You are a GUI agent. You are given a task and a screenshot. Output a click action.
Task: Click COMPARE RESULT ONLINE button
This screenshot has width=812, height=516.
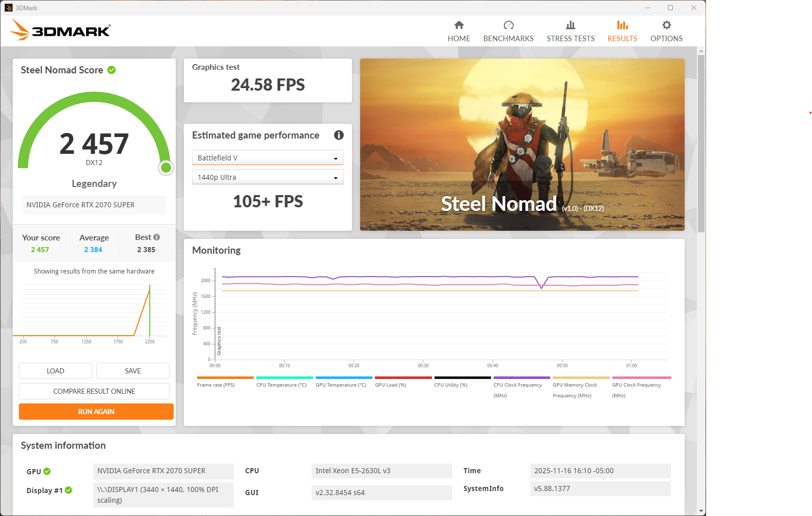[94, 391]
